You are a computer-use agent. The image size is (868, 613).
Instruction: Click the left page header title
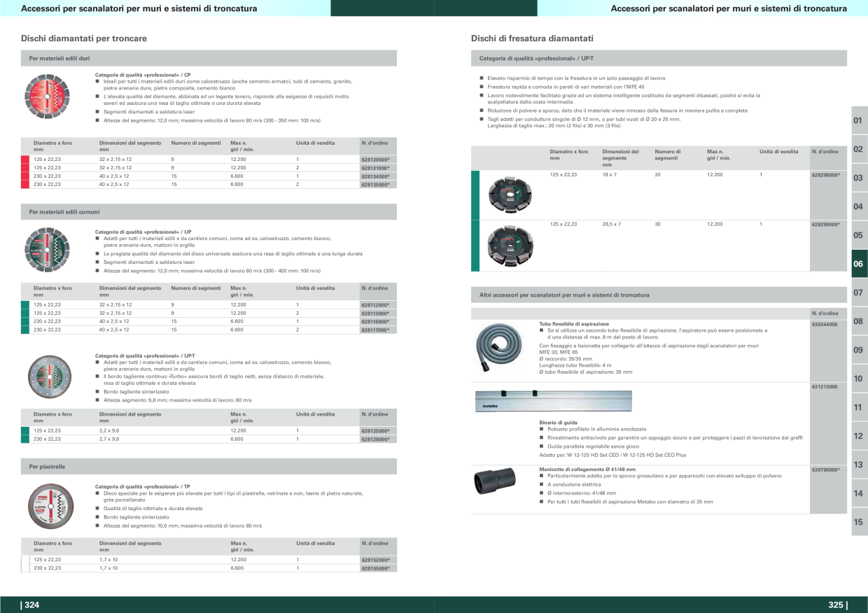click(x=139, y=8)
